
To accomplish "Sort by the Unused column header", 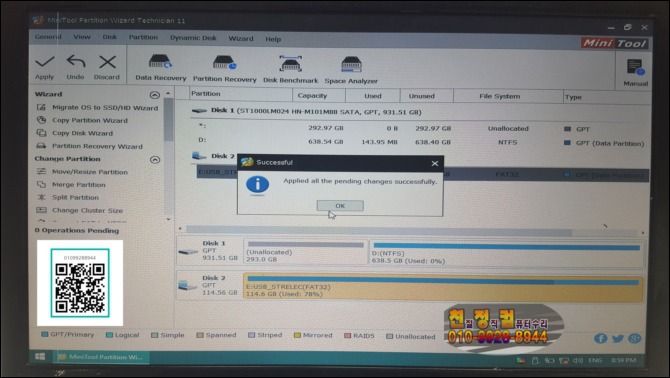I will coord(426,97).
